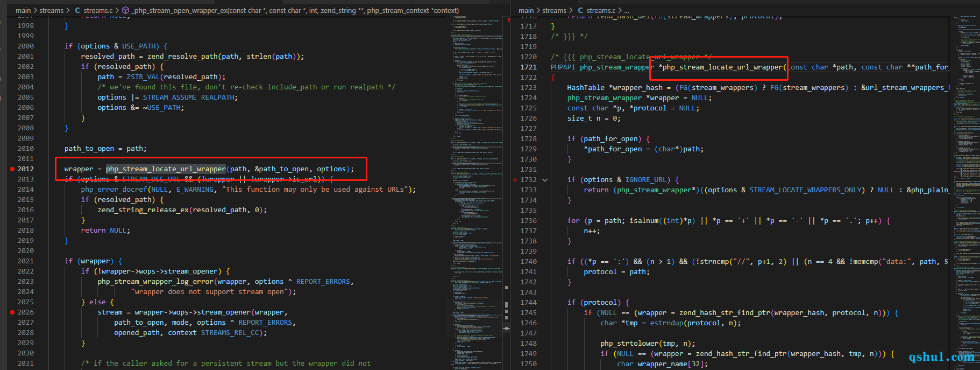Remove the breakpoint on line 2012
The image size is (980, 370).
12,169
